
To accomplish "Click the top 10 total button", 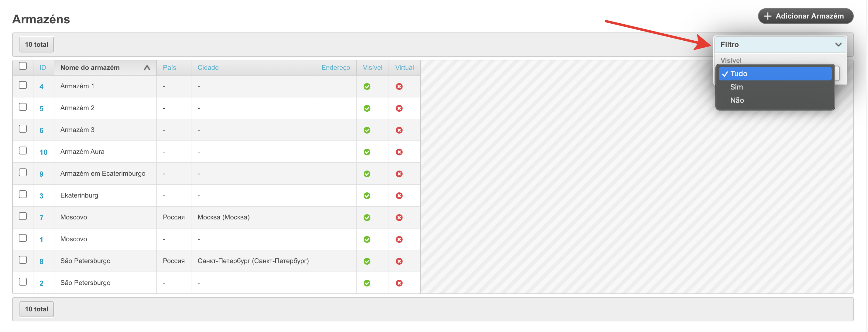I will [36, 44].
